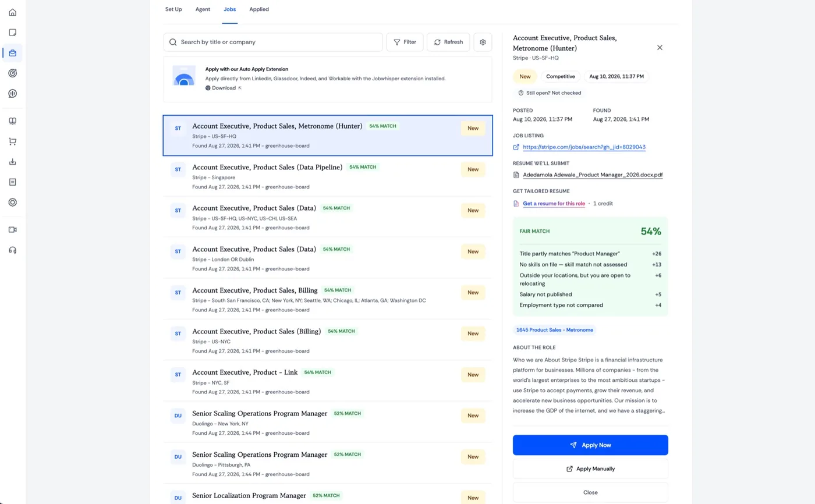This screenshot has width=815, height=504.
Task: Click the '1645 Product Sales - Metronome' tag
Action: tap(554, 330)
